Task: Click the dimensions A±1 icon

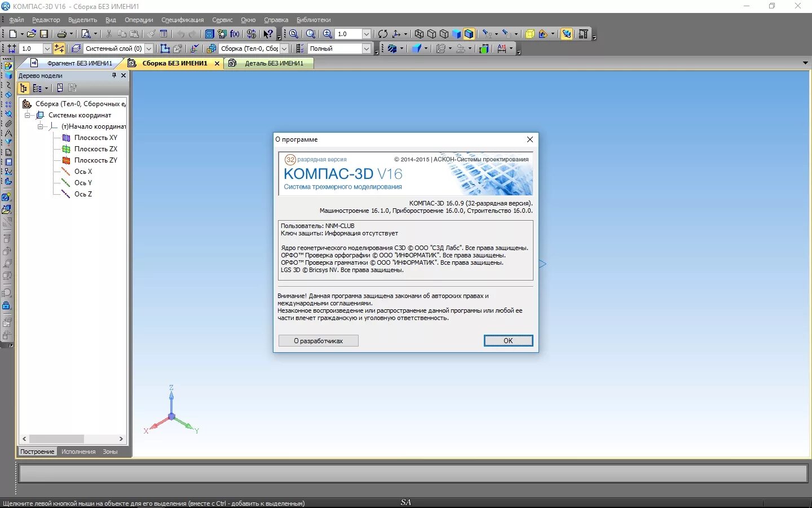Action: pos(502,49)
